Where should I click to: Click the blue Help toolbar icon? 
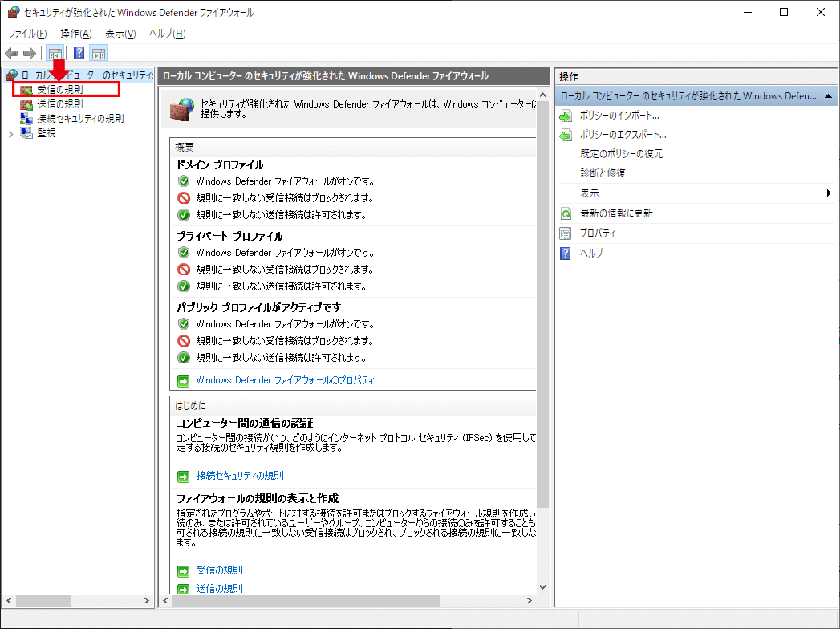click(79, 53)
